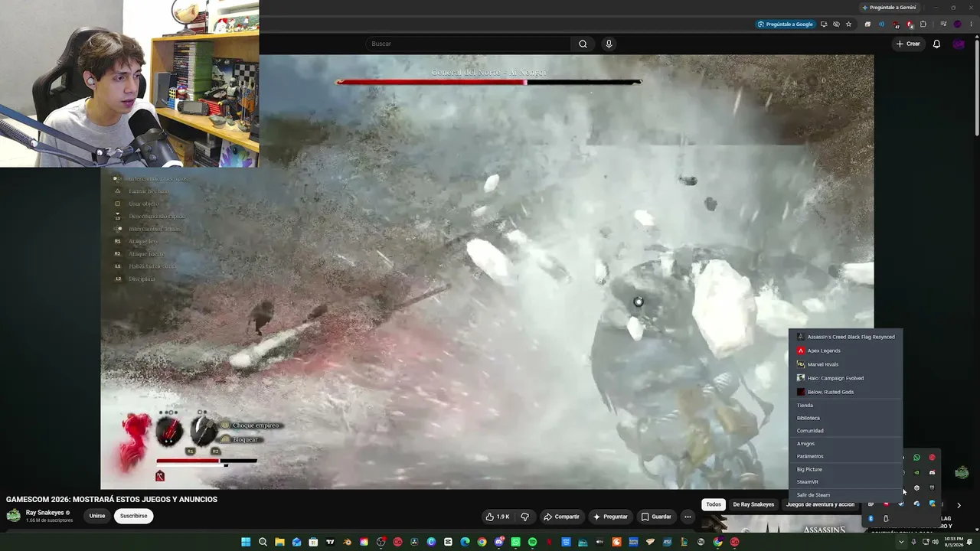This screenshot has height=551, width=980.
Task: Click the Pregúntale a Gemini button
Action: (889, 8)
